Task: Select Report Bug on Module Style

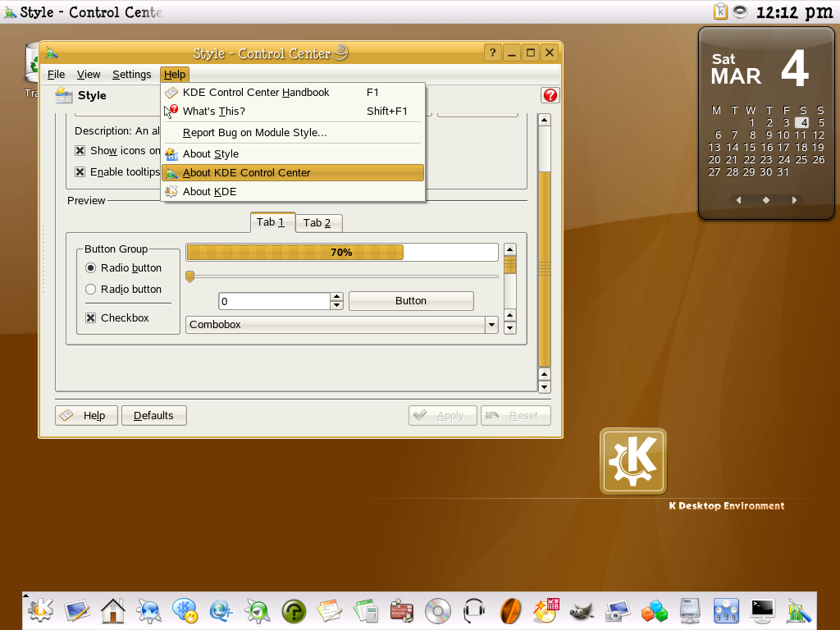Action: tap(293, 132)
